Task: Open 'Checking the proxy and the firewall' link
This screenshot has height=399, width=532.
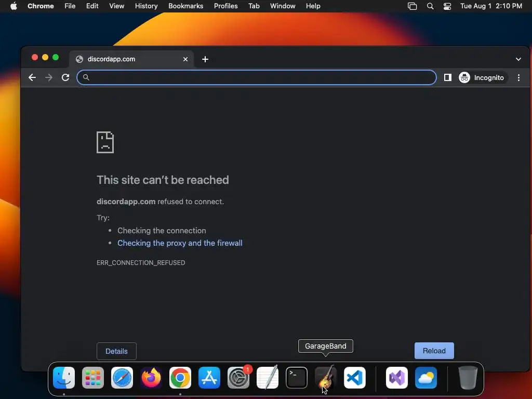Action: [180, 243]
